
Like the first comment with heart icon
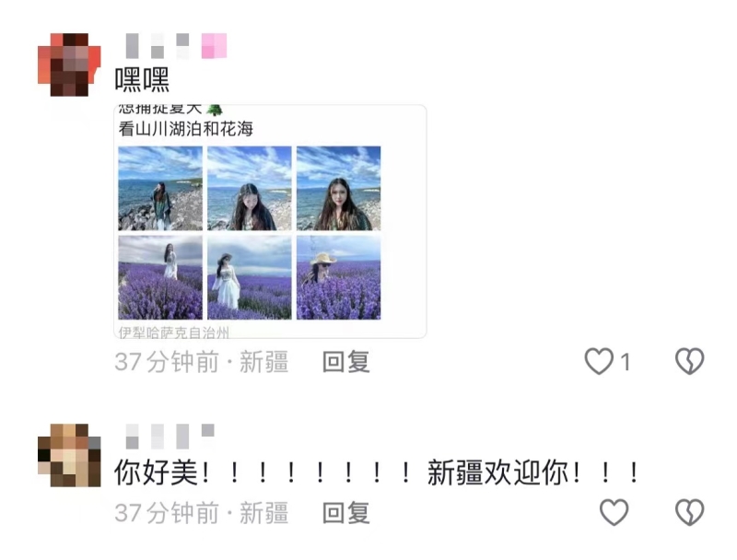[x=599, y=361]
